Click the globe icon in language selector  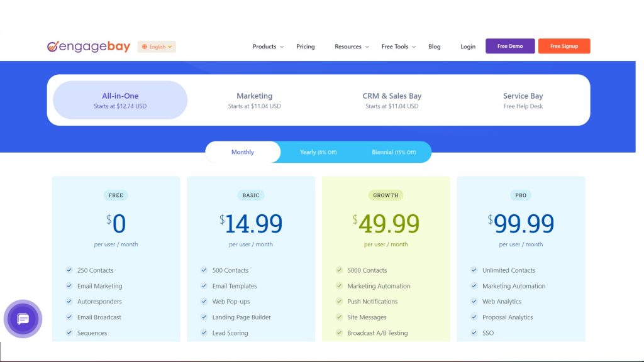pos(145,47)
